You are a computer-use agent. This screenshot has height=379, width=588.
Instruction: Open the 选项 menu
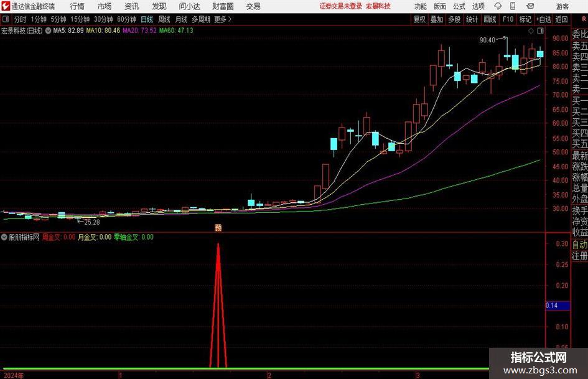click(x=478, y=6)
